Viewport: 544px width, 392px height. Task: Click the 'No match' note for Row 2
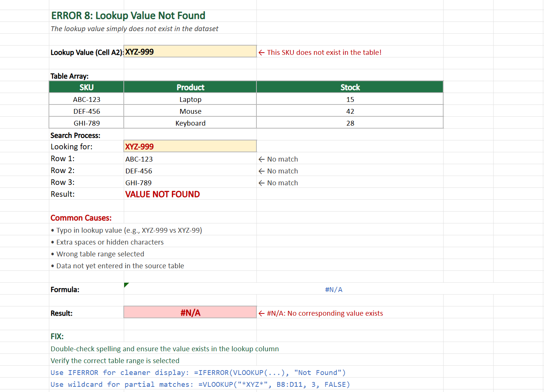(278, 171)
